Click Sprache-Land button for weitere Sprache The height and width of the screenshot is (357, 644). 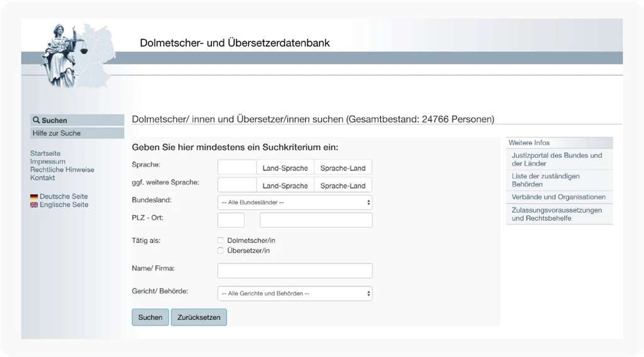(343, 186)
